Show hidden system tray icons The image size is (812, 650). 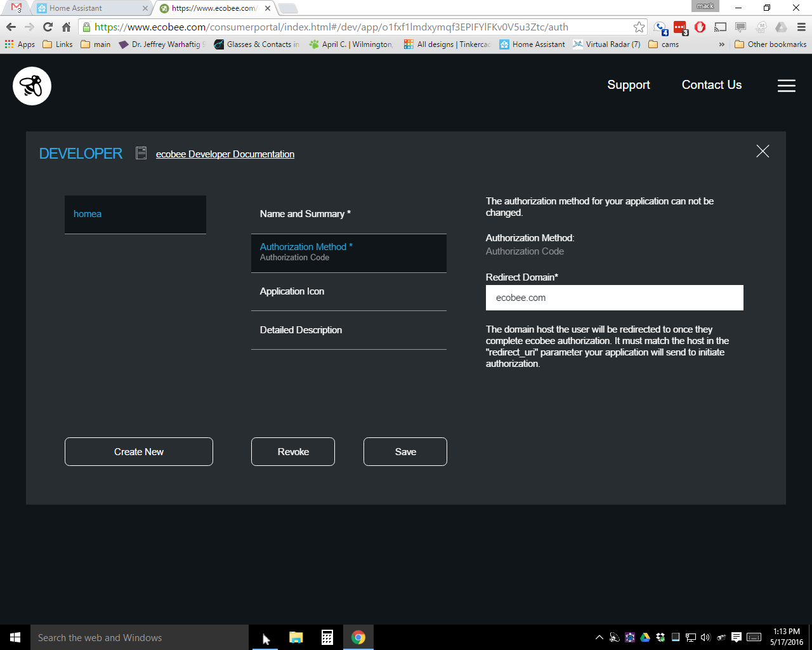point(599,637)
